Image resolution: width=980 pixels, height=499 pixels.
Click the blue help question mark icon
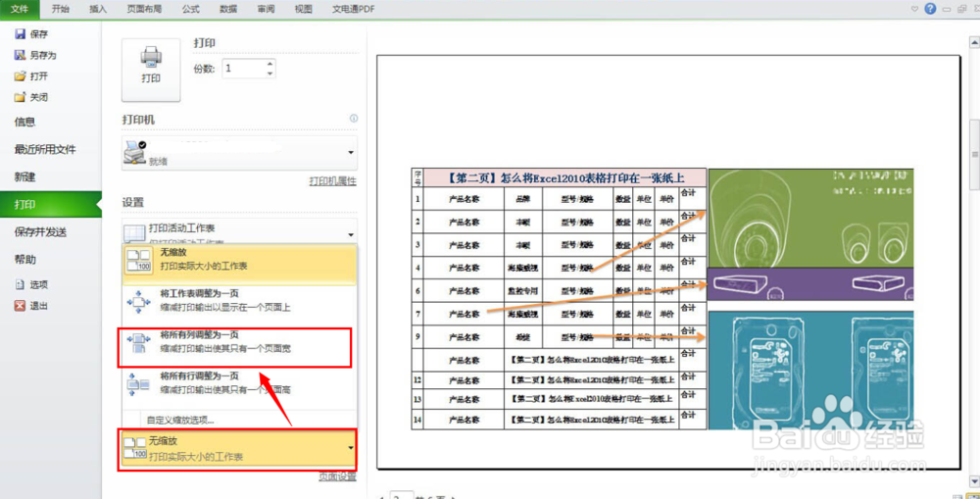point(930,8)
